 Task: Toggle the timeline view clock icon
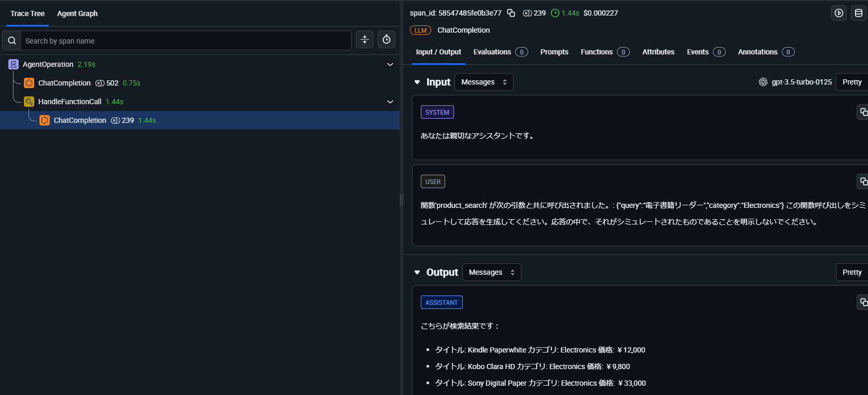tap(387, 39)
